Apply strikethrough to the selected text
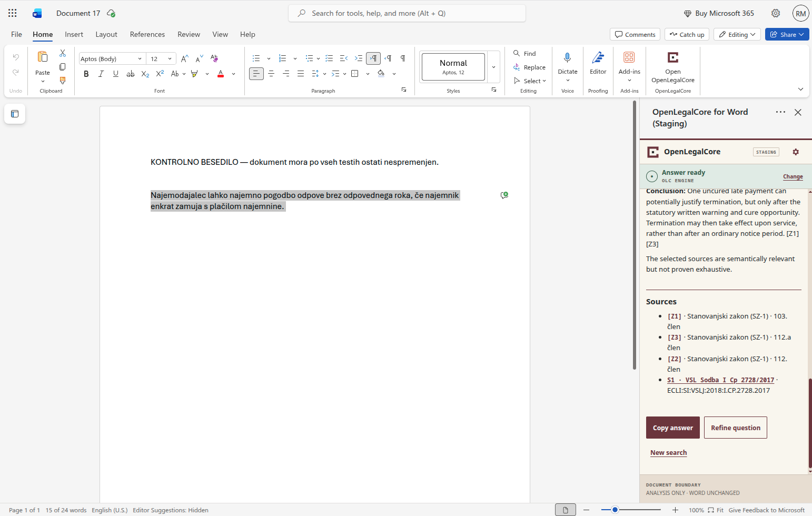Screen dimensions: 812x516 [x=131, y=74]
